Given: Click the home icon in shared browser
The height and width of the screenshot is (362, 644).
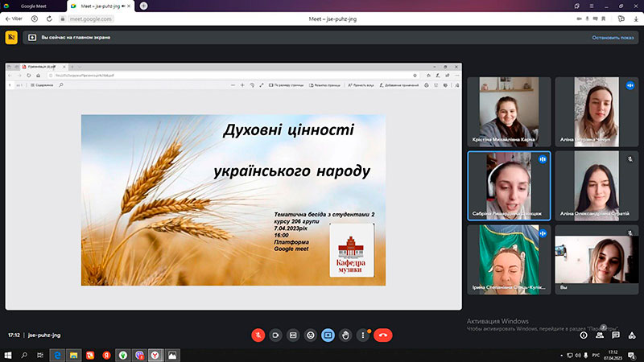Looking at the screenshot, I should (x=38, y=76).
